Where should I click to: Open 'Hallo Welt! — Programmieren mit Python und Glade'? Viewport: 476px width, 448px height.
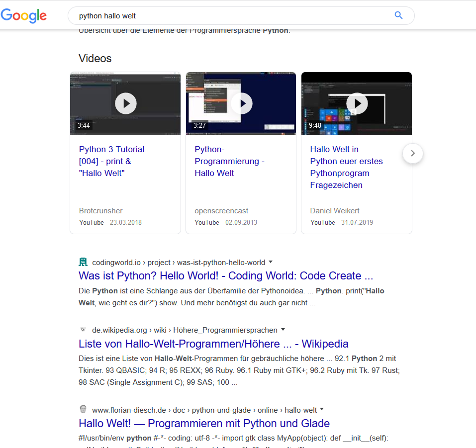[x=203, y=423]
